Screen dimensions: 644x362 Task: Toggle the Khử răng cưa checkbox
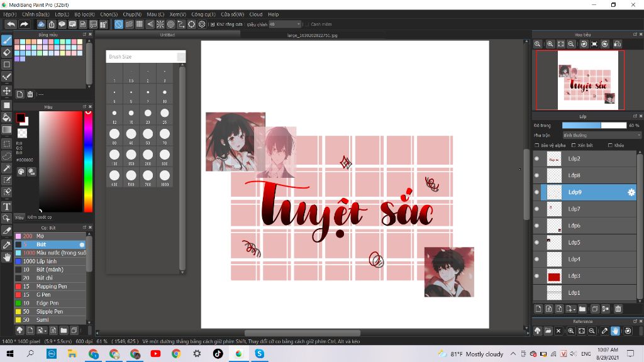(x=213, y=25)
